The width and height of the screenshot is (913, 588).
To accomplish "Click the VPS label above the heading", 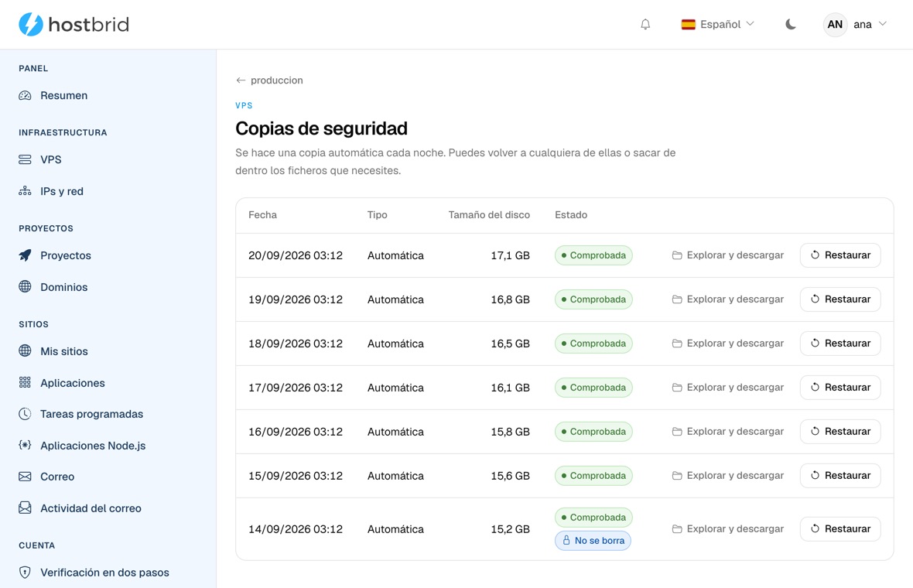I will pyautogui.click(x=244, y=105).
